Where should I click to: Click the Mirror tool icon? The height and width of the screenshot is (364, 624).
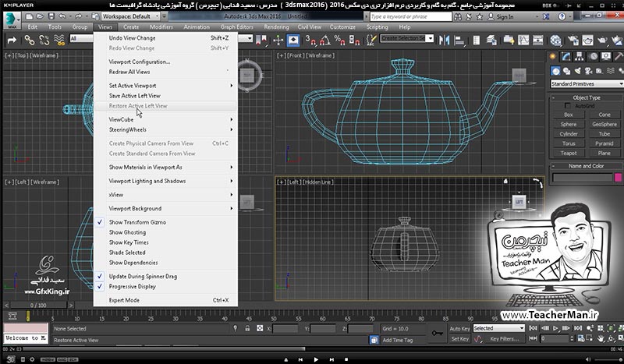[x=444, y=40]
